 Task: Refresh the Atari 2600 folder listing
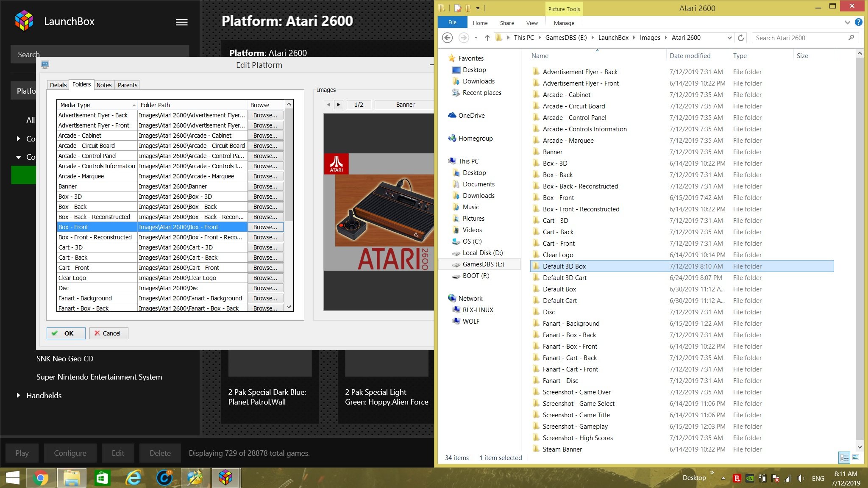pyautogui.click(x=741, y=38)
